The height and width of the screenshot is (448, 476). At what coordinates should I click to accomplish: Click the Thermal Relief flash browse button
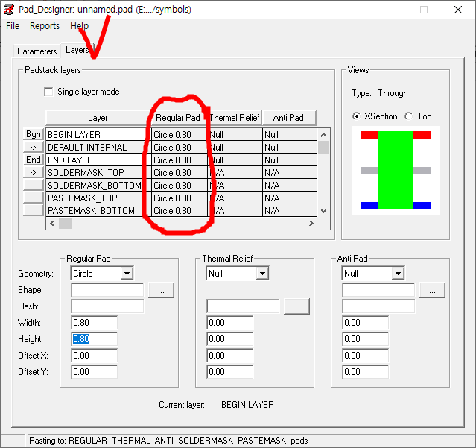click(x=296, y=306)
